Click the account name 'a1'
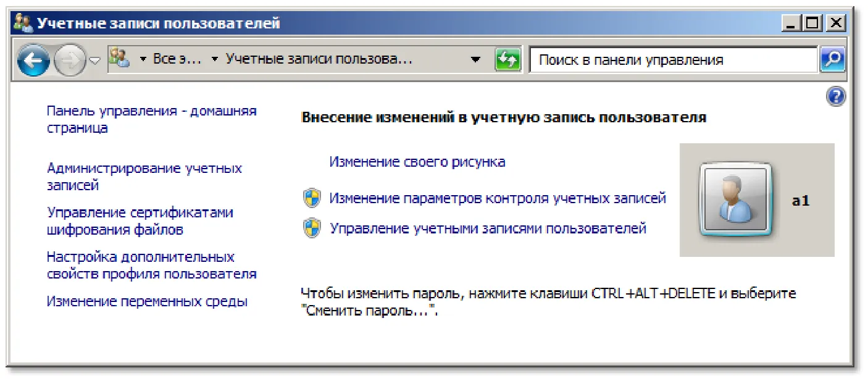 click(x=801, y=201)
